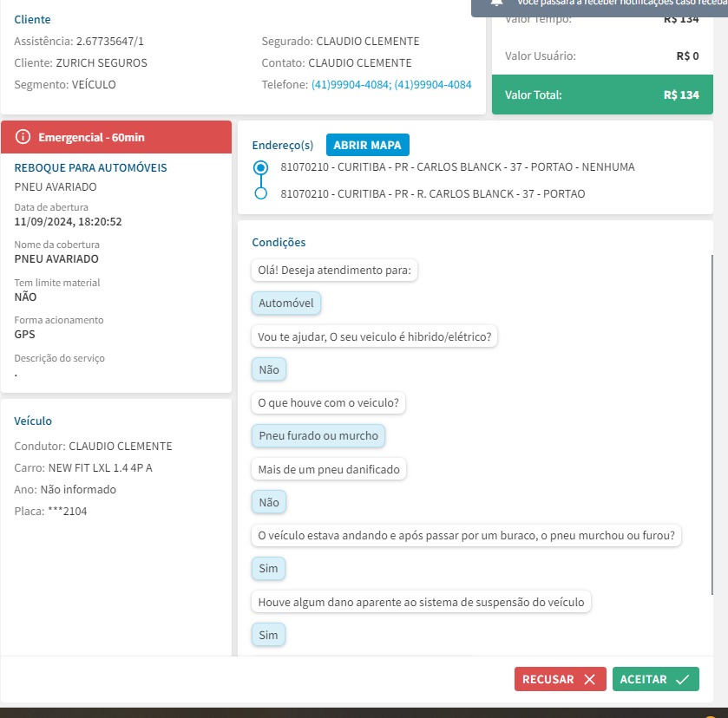Click the info icon beside Emergencial - 60min

point(23,137)
